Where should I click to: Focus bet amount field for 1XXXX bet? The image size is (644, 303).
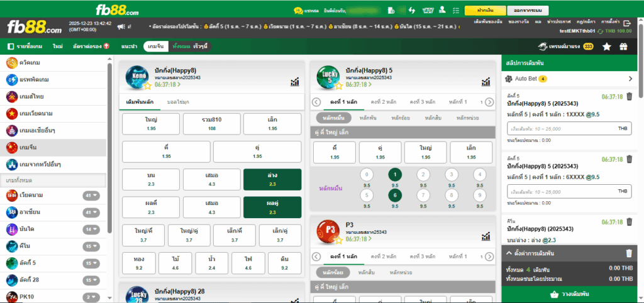pyautogui.click(x=569, y=128)
